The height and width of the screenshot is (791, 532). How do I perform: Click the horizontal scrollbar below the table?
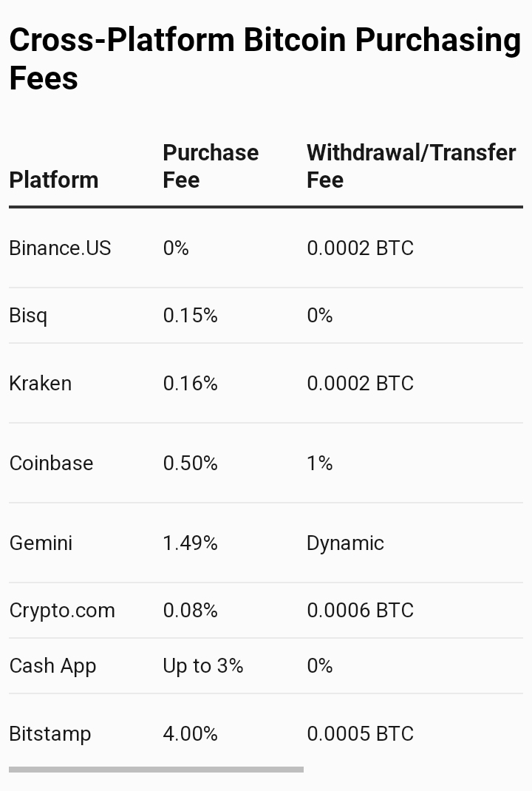tap(156, 770)
